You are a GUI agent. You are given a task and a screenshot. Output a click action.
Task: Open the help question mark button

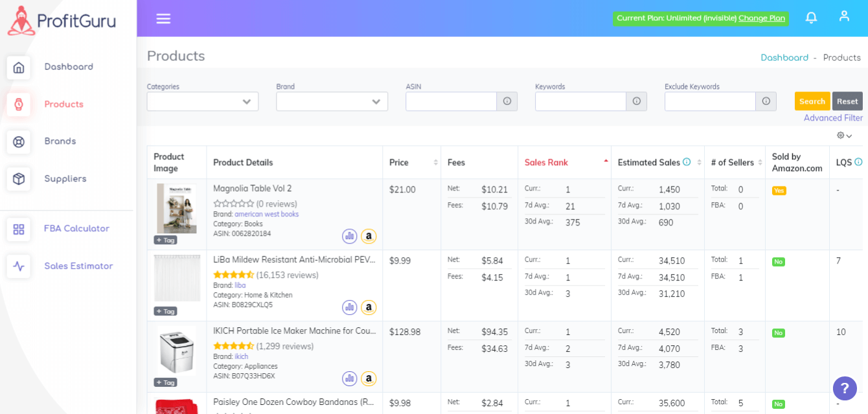(845, 389)
